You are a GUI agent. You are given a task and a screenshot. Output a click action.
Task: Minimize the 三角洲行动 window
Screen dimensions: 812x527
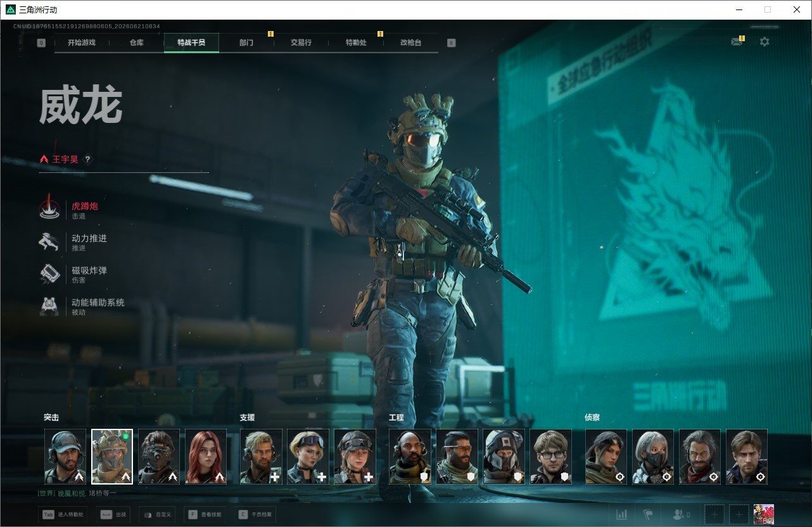(739, 10)
